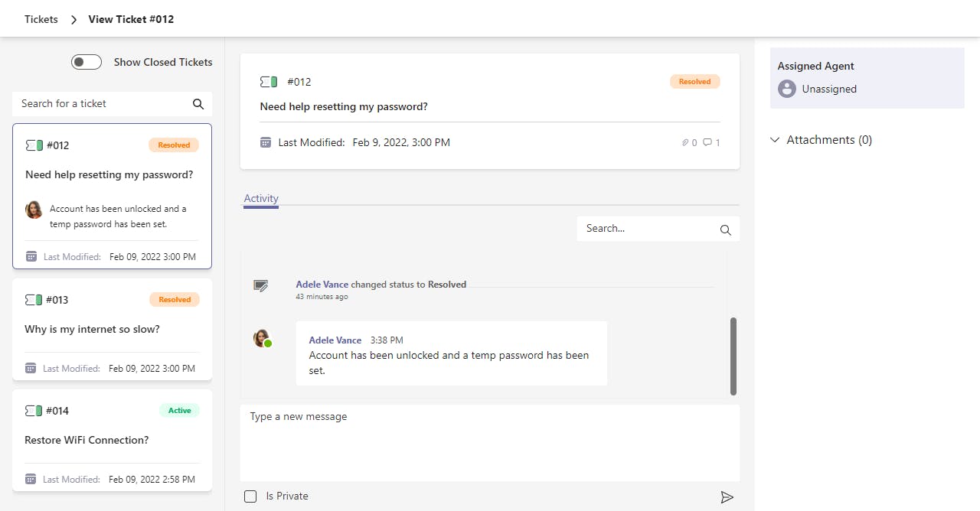Click the Unassigned agent avatar icon

[787, 89]
